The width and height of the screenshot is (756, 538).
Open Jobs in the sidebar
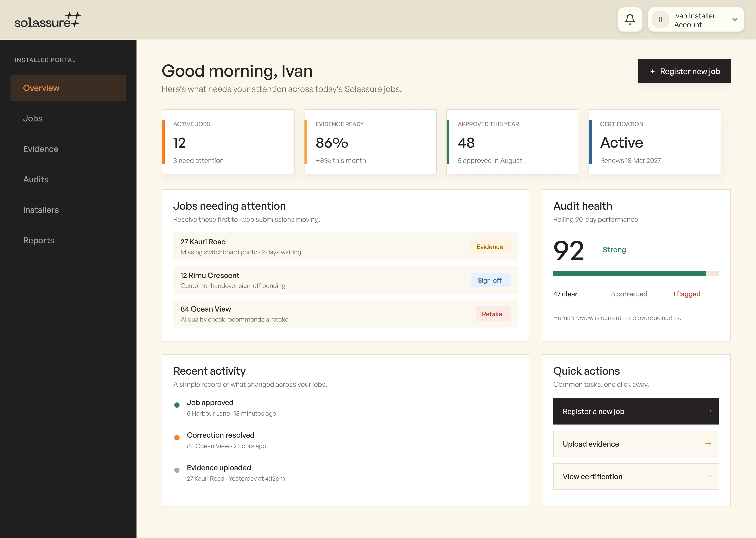click(68, 118)
